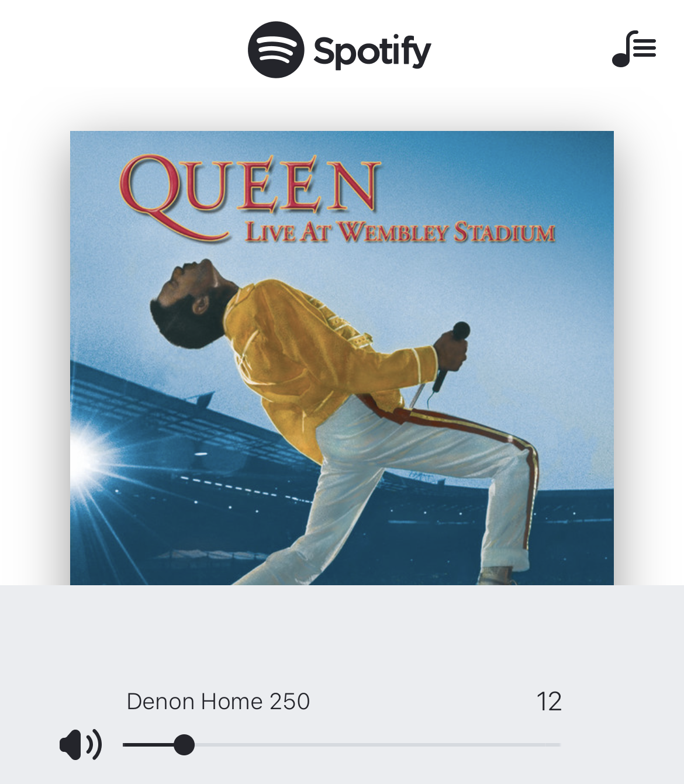This screenshot has width=684, height=784.
Task: Click the round Spotify logo icon
Action: pyautogui.click(x=276, y=50)
